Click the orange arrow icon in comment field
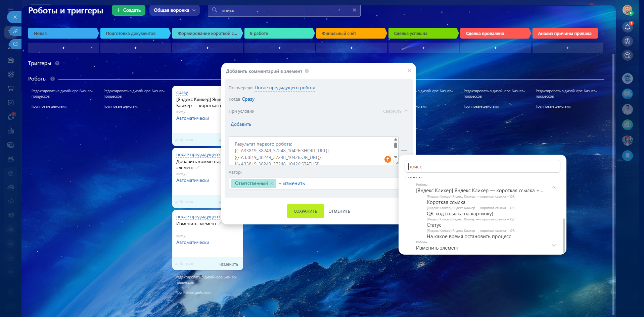 388,159
